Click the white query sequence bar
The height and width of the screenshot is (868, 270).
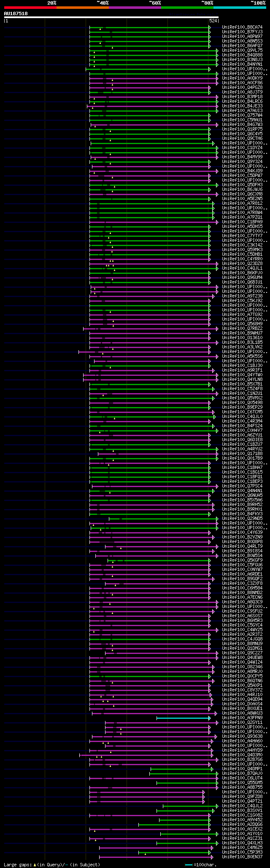click(x=111, y=17)
